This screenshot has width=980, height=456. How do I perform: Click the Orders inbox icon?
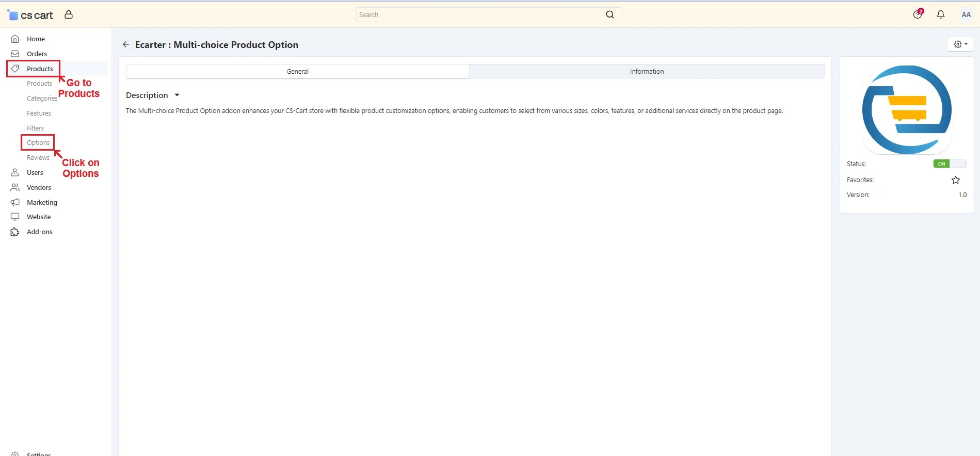[x=15, y=54]
